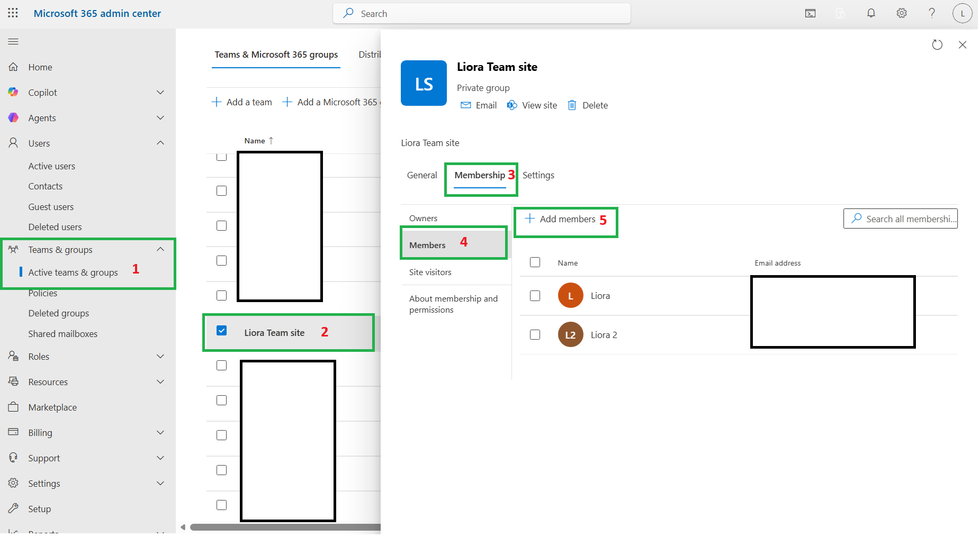This screenshot has height=537, width=980.
Task: Click Add a team button
Action: [242, 102]
